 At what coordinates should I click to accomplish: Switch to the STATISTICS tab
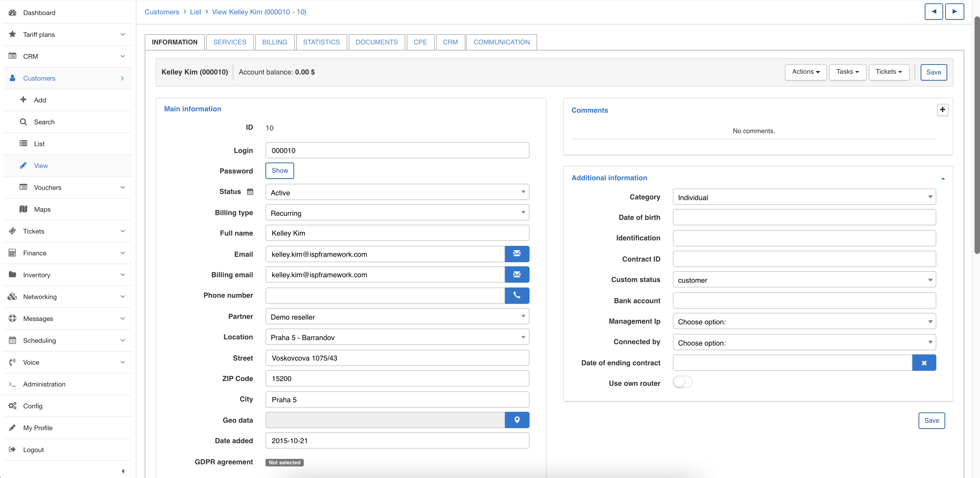pos(321,42)
